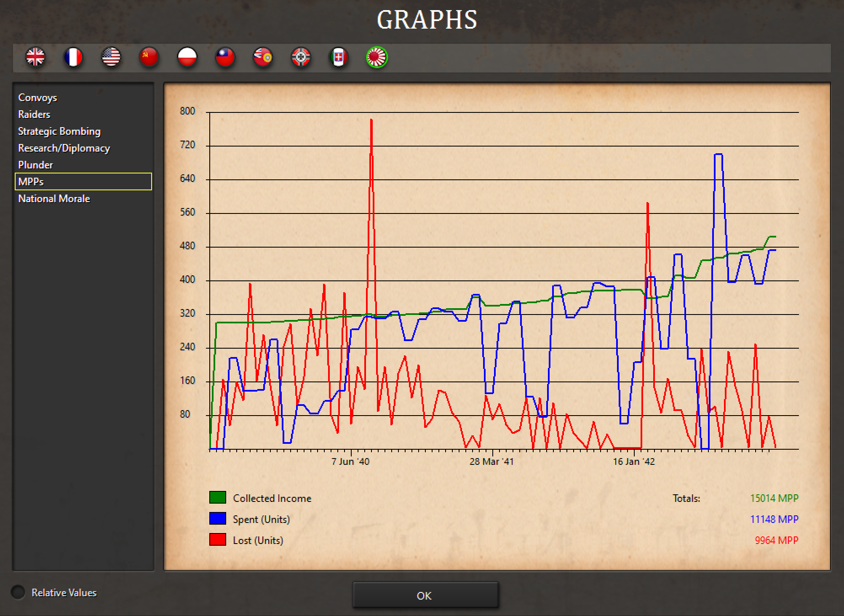Click the 28 Mar '41 date marker
The height and width of the screenshot is (616, 844).
coord(491,461)
